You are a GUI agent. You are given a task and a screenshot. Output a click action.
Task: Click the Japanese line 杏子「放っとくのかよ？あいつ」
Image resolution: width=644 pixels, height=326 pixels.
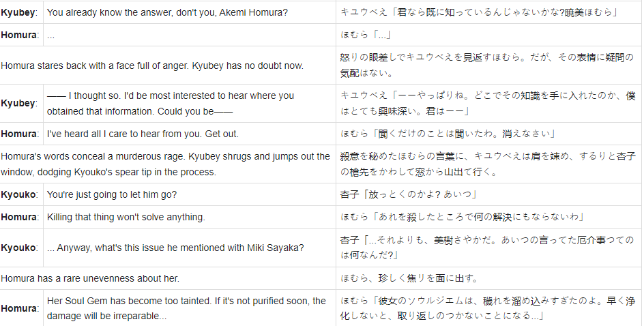[409, 194]
